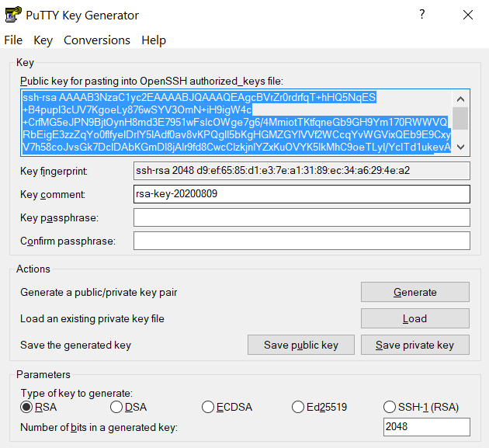The height and width of the screenshot is (448, 489).
Task: Click inside the public key text box
Action: click(237, 123)
